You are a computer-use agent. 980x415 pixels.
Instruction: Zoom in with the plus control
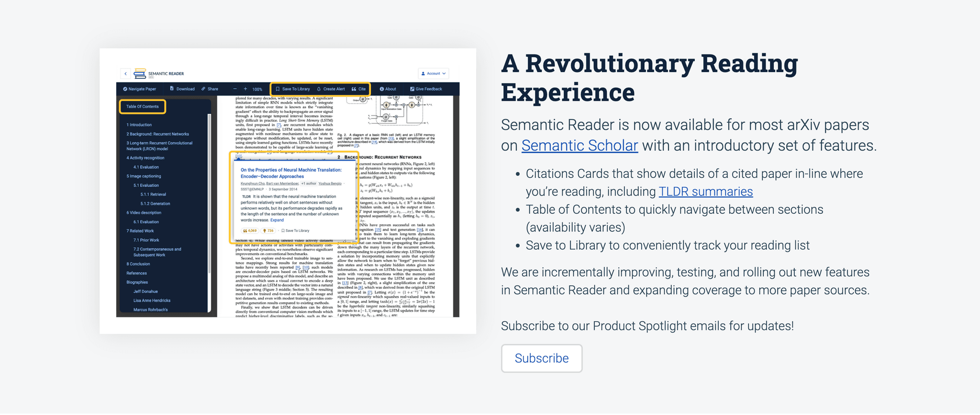click(245, 89)
